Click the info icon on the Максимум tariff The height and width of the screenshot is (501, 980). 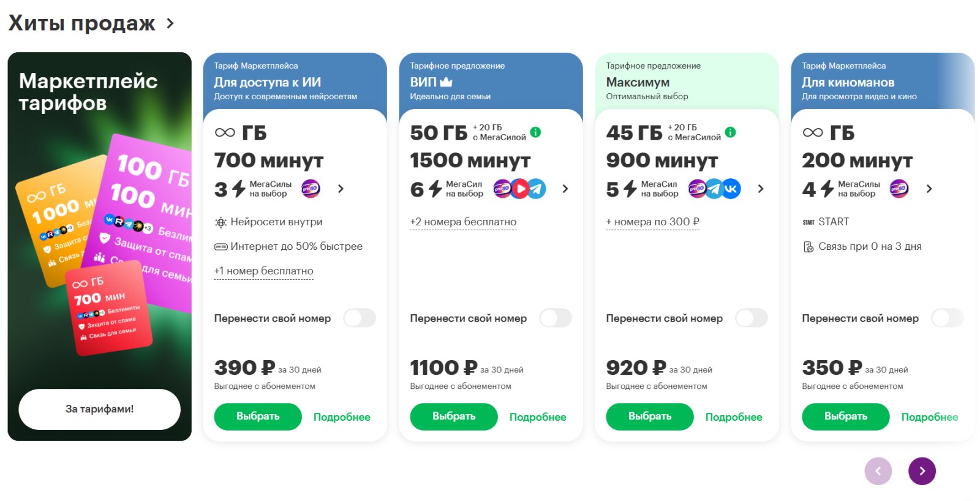[730, 132]
